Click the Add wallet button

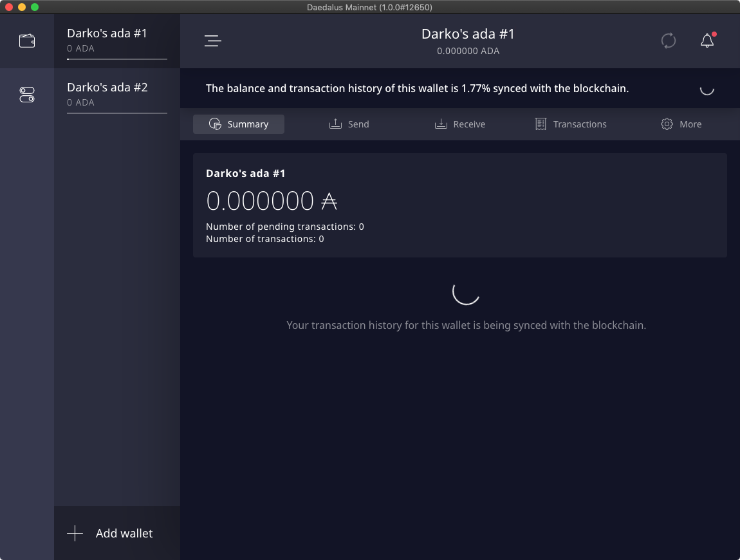pos(124,534)
